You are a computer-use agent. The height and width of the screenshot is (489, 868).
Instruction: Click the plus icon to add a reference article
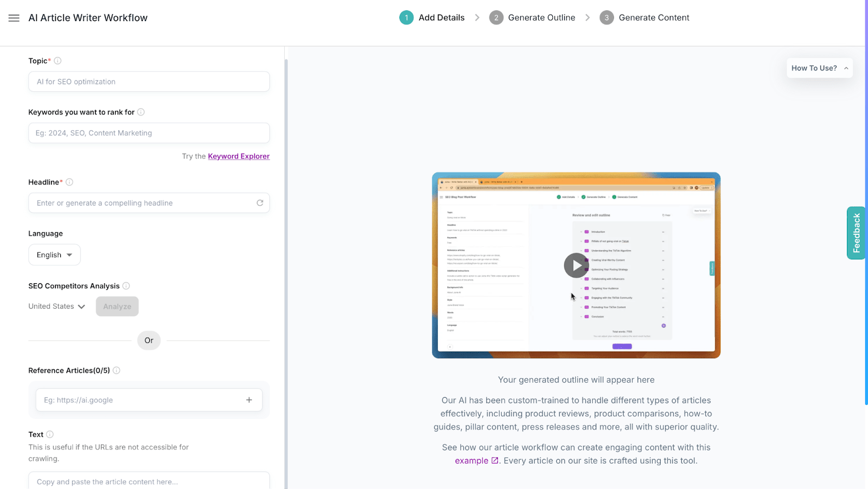(249, 399)
